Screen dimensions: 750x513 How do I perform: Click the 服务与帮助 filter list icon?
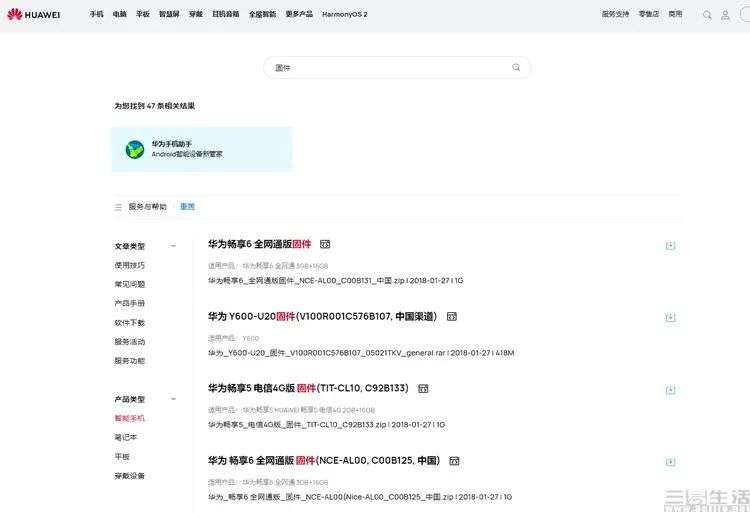tap(118, 207)
